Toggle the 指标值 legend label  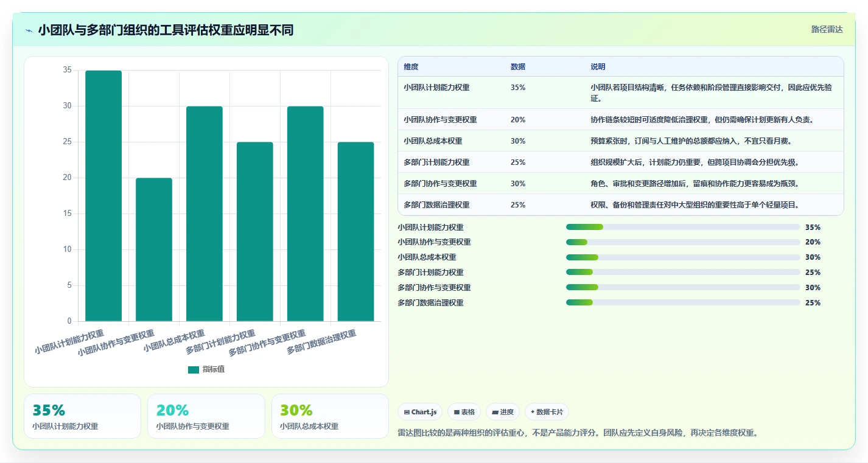tap(214, 369)
